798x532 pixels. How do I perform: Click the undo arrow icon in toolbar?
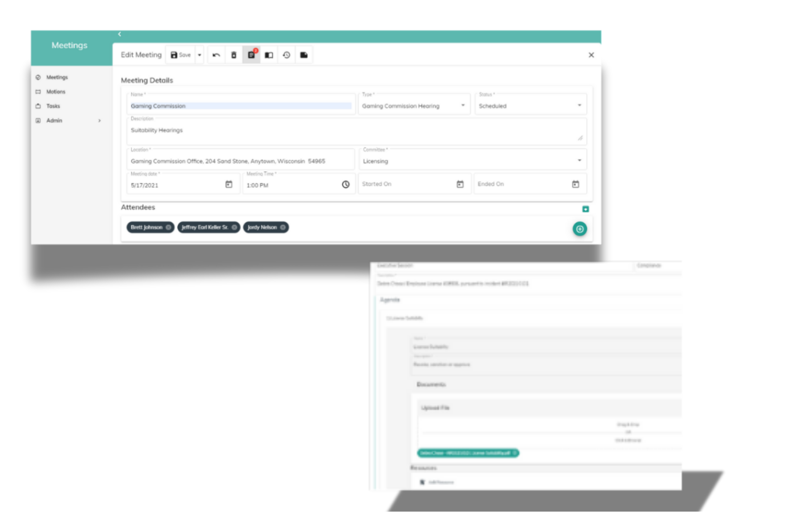216,55
